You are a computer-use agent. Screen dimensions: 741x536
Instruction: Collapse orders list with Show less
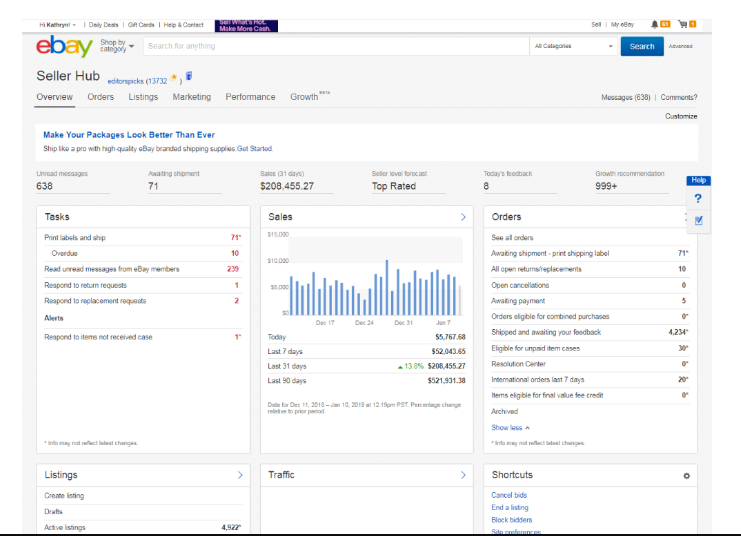510,428
